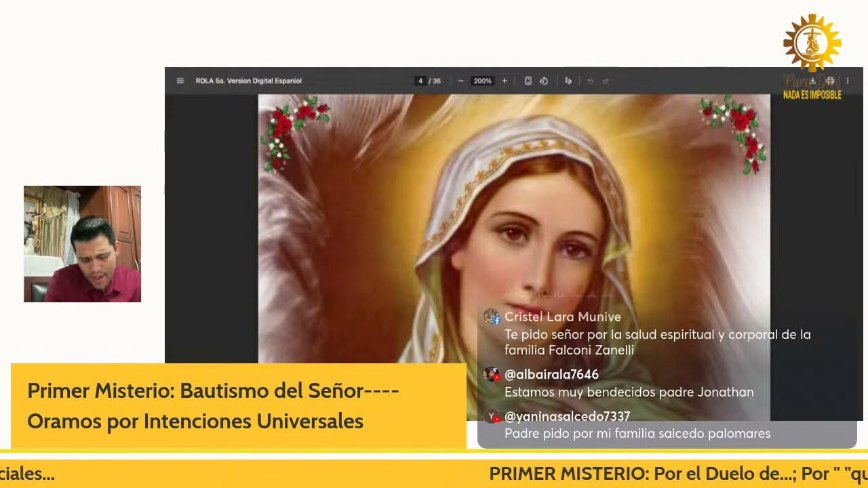Click Cristel Lara Munive's name in chat
Screen dimensions: 868x488
(x=563, y=317)
